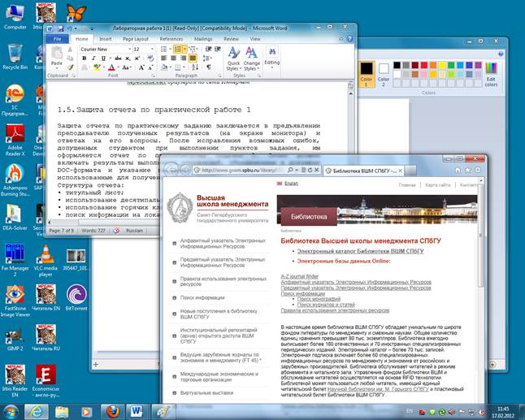Click Save icon in Word title bar
The width and height of the screenshot is (525, 420).
61,28
